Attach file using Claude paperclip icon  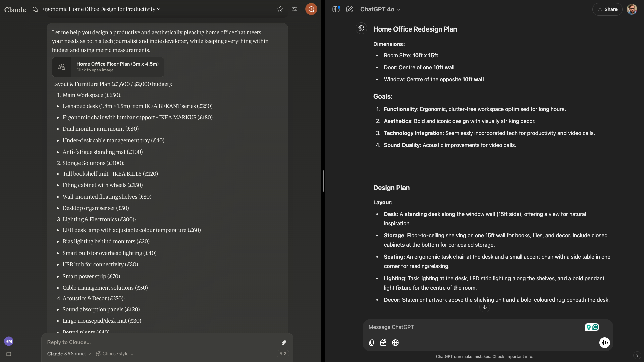[x=284, y=342]
